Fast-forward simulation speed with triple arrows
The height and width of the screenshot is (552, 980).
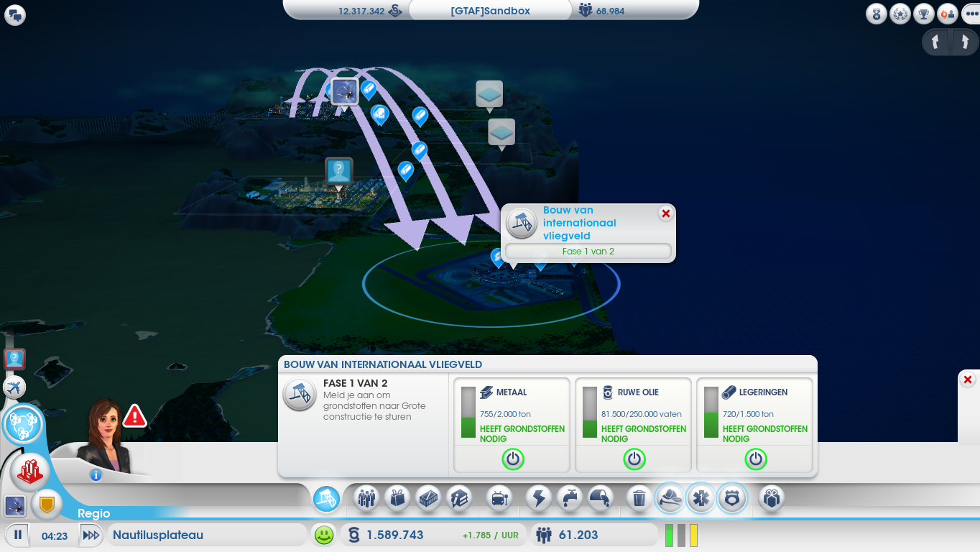91,535
